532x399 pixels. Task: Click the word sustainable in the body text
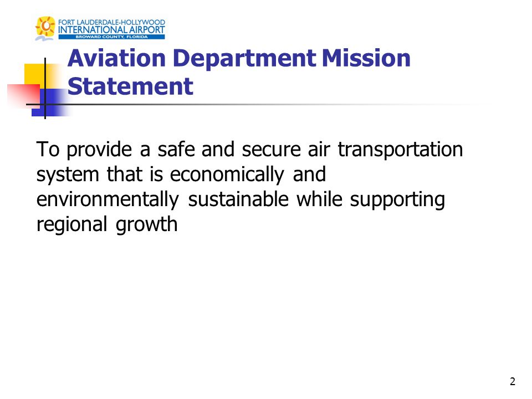tap(238, 199)
